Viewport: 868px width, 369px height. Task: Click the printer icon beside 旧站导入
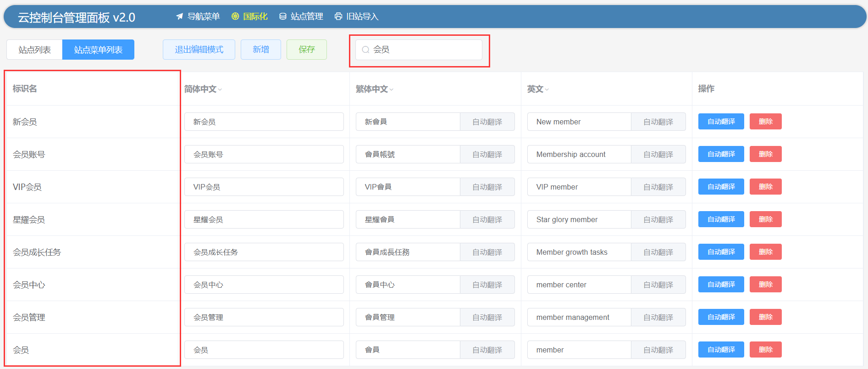point(338,17)
